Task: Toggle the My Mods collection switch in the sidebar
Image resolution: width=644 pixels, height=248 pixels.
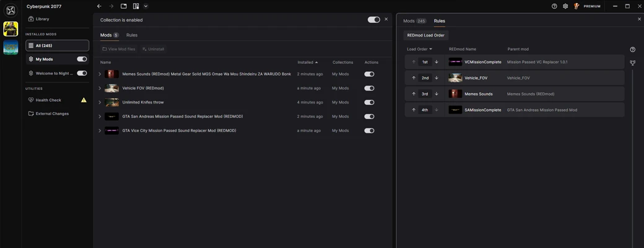Action: [x=82, y=60]
